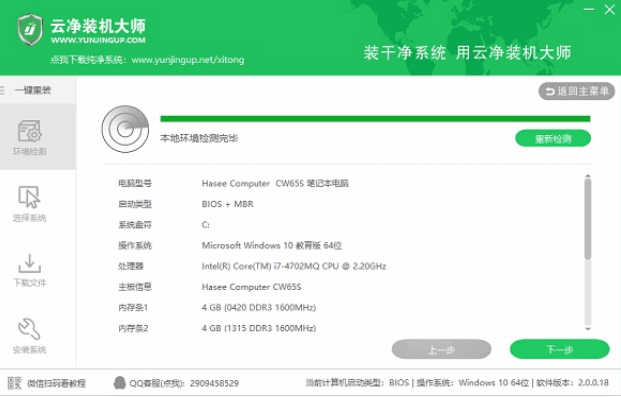Minimize the installer window
Screen dimensions: 621x397
coord(589,10)
